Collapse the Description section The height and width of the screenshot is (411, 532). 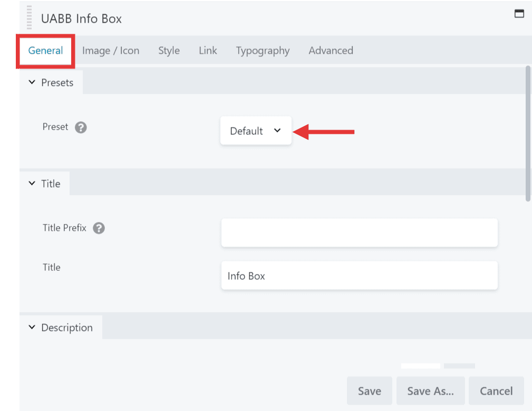click(61, 328)
